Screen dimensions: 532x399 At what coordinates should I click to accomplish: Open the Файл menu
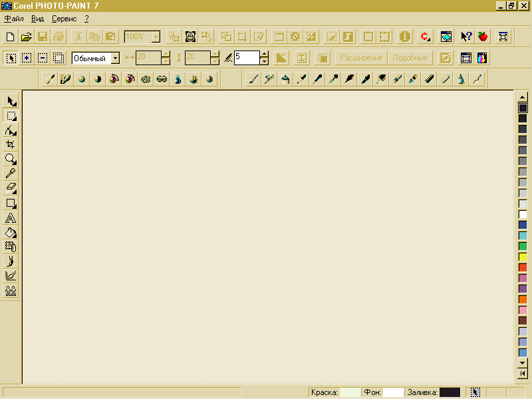pos(13,19)
